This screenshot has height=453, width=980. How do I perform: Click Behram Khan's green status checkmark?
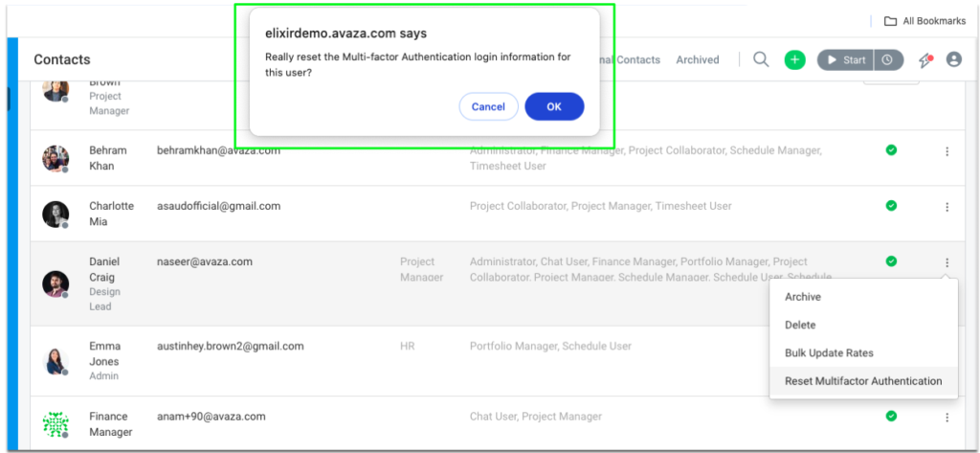[891, 150]
